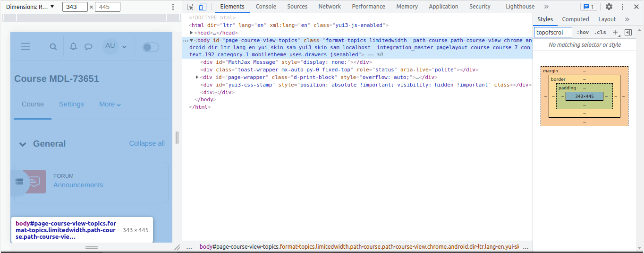Click the 343×445 content box in box model
This screenshot has width=644, height=253.
[584, 96]
